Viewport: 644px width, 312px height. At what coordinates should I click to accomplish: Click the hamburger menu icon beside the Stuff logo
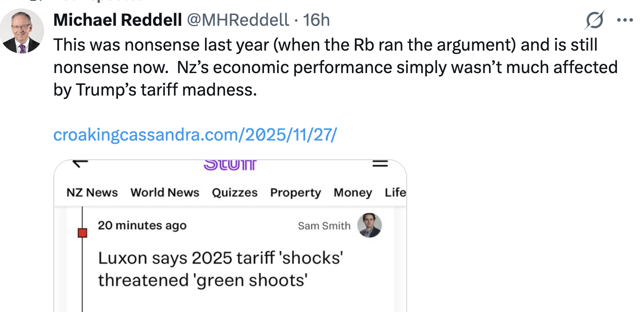coord(380,164)
